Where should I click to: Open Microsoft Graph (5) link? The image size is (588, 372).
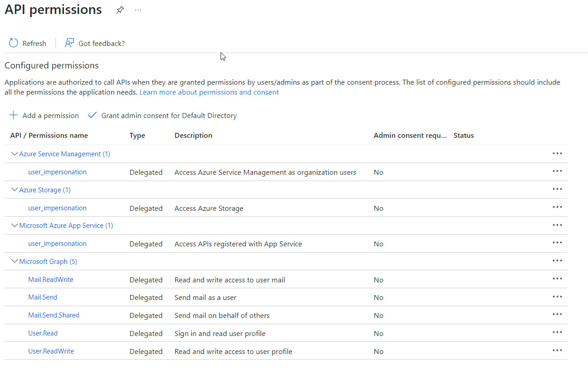(48, 262)
